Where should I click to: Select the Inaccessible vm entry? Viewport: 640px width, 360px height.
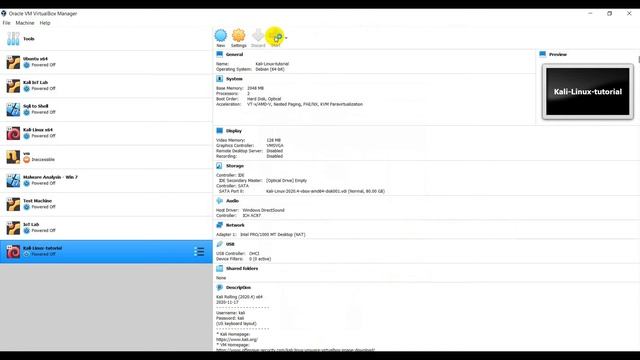coord(106,157)
